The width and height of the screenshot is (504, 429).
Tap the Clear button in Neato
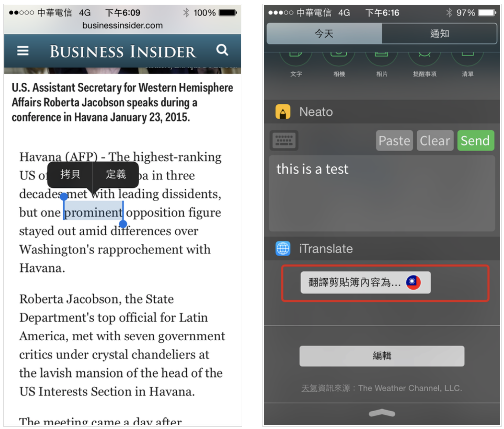[435, 141]
